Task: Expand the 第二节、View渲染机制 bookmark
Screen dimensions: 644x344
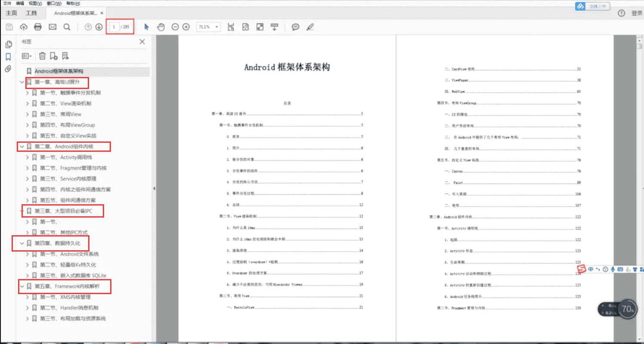Action: pyautogui.click(x=28, y=103)
